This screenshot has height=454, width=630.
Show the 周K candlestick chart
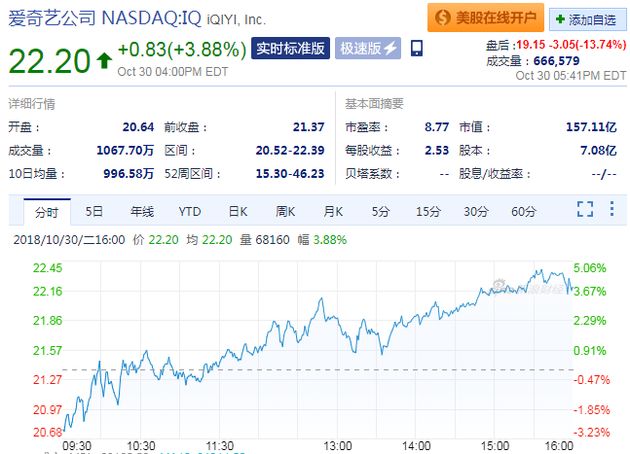point(285,211)
